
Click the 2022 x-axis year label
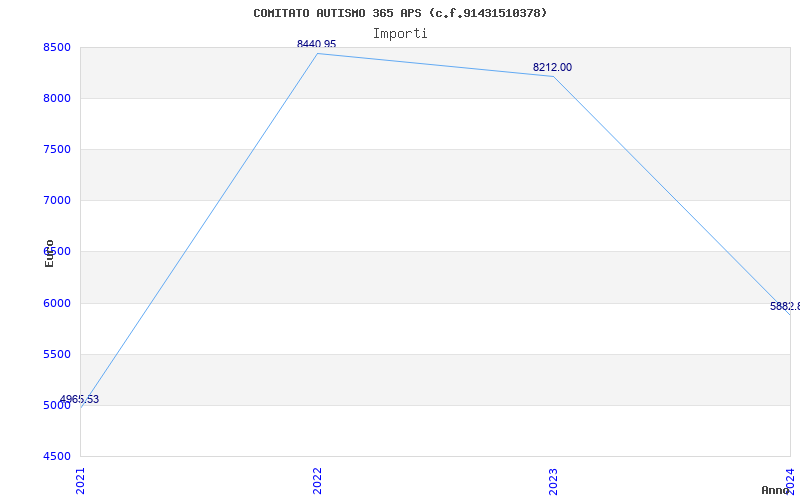(x=317, y=481)
